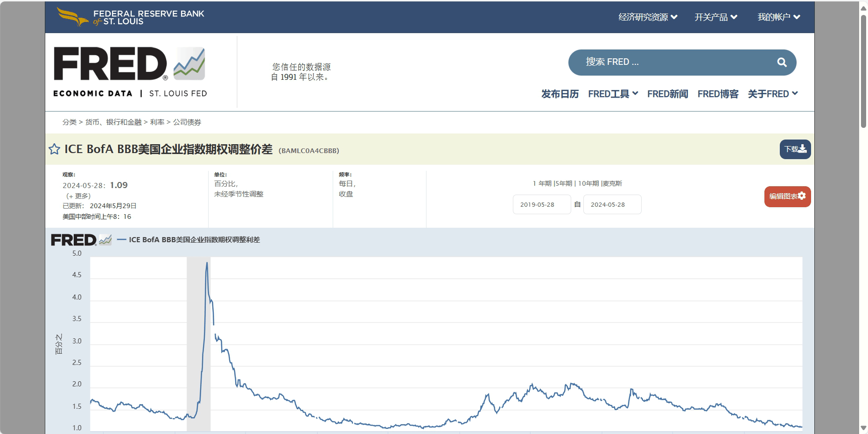Click the browser scrollbar thumb
The image size is (868, 434).
863,71
